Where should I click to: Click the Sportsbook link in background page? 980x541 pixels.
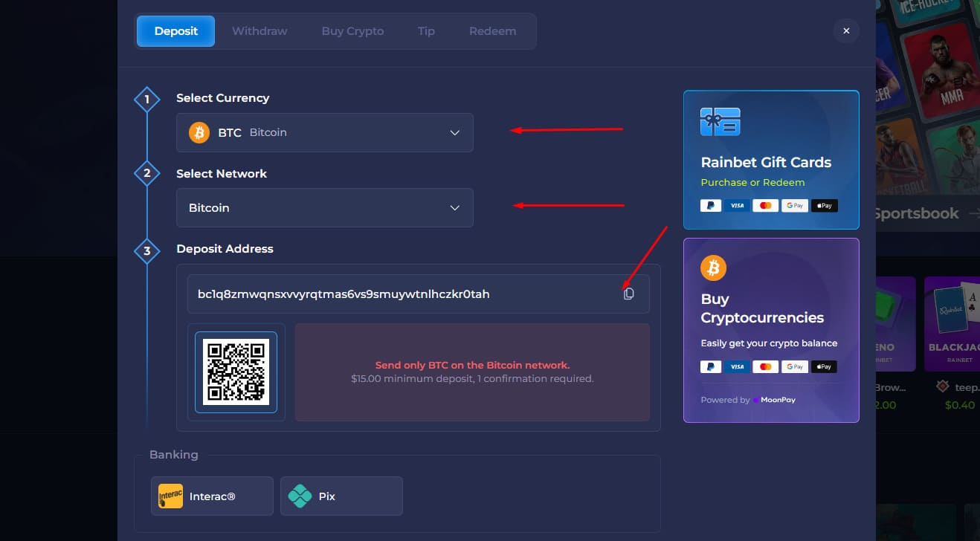[916, 213]
